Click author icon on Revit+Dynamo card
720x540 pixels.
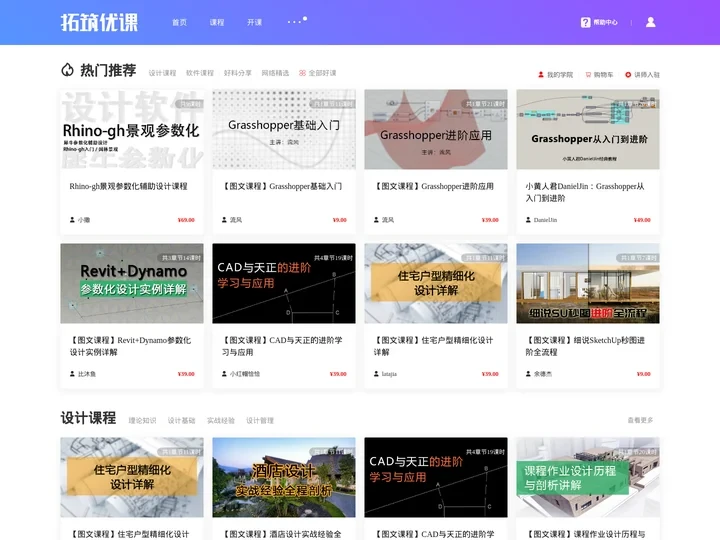click(72, 374)
